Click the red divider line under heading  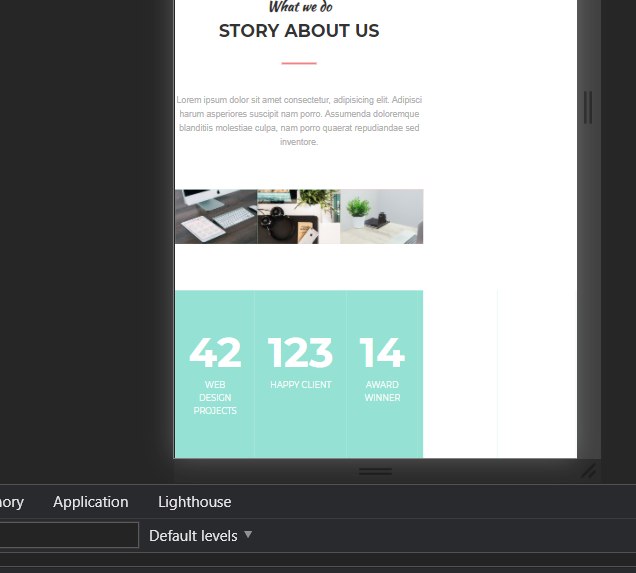point(299,63)
